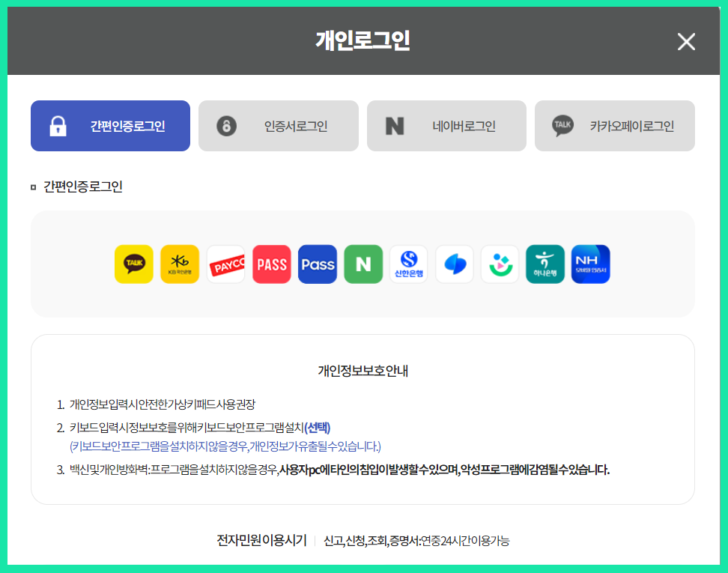Choose the blue Toss authentication icon
The height and width of the screenshot is (573, 728).
tap(455, 264)
